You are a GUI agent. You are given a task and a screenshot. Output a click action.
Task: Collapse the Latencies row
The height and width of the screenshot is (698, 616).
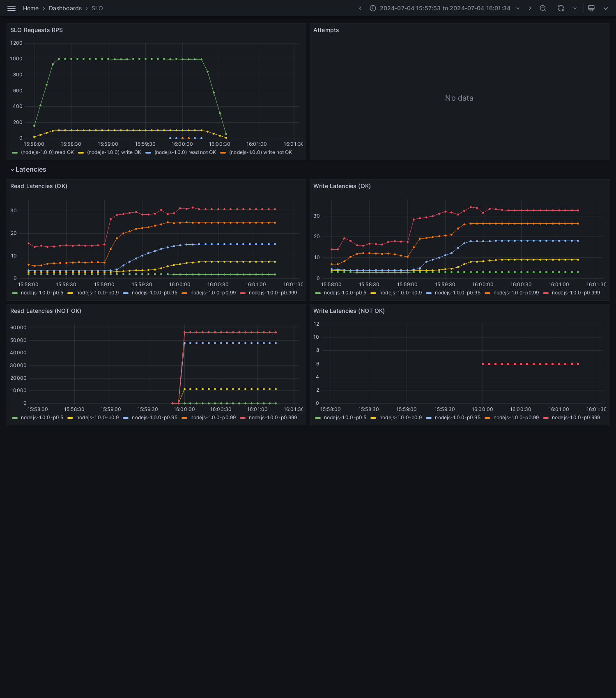point(28,170)
